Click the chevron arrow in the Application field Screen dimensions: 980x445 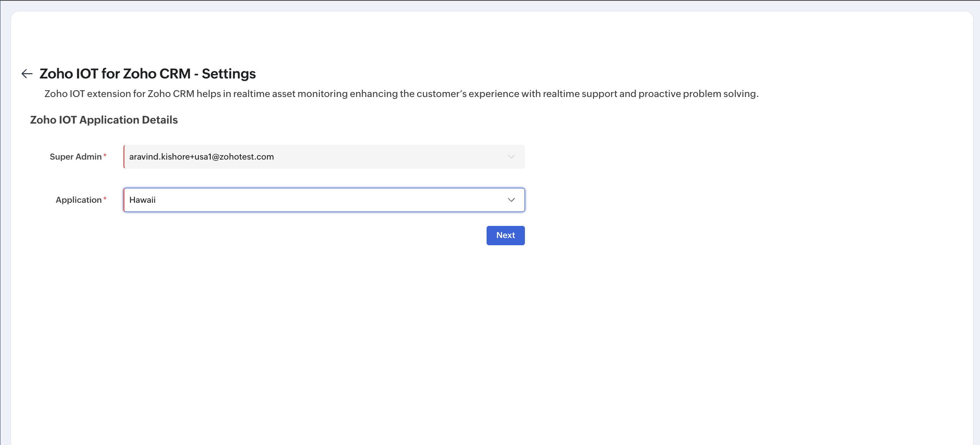pyautogui.click(x=511, y=200)
